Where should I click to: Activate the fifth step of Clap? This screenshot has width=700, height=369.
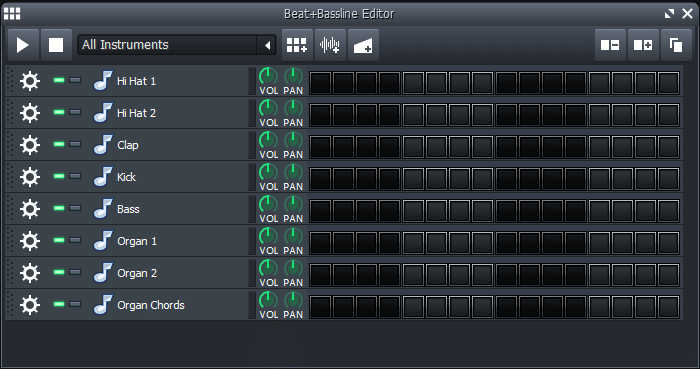413,147
